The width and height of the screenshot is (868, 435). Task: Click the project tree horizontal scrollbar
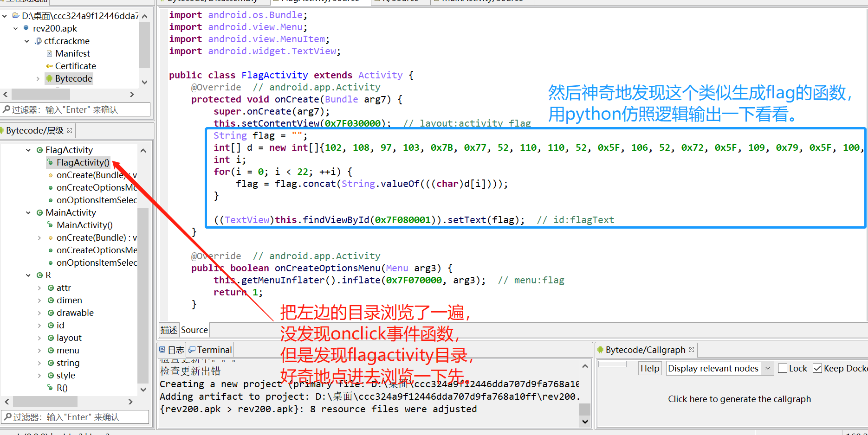[41, 94]
